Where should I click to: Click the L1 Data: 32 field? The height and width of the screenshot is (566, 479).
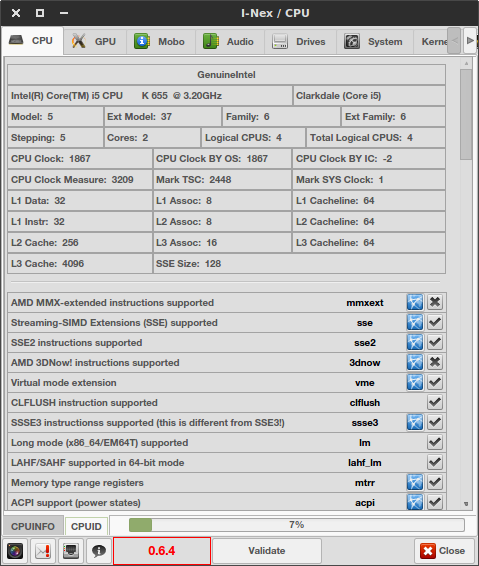pos(80,200)
